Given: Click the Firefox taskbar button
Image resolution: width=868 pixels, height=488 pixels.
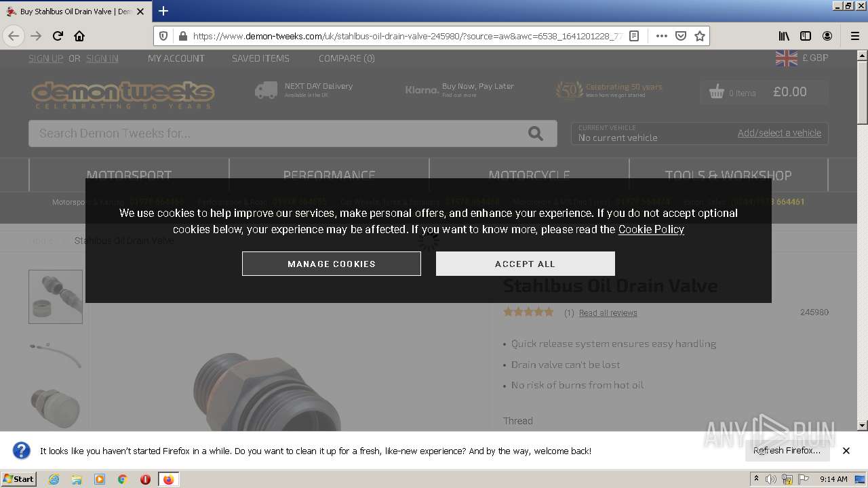Looking at the screenshot, I should coord(168,479).
